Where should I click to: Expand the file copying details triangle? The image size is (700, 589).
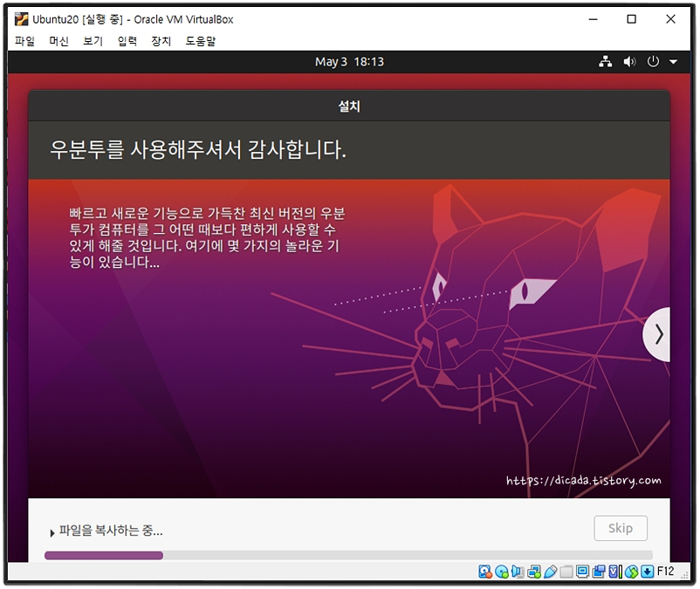click(52, 533)
